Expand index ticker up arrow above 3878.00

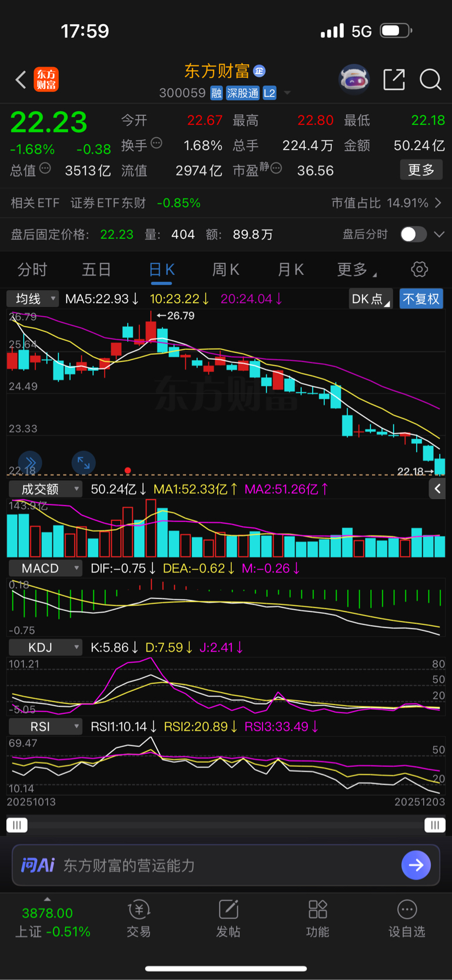pyautogui.click(x=47, y=899)
